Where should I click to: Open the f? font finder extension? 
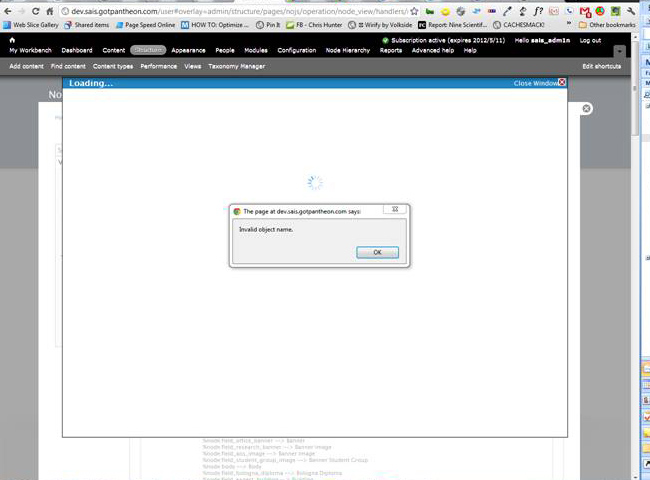538,12
